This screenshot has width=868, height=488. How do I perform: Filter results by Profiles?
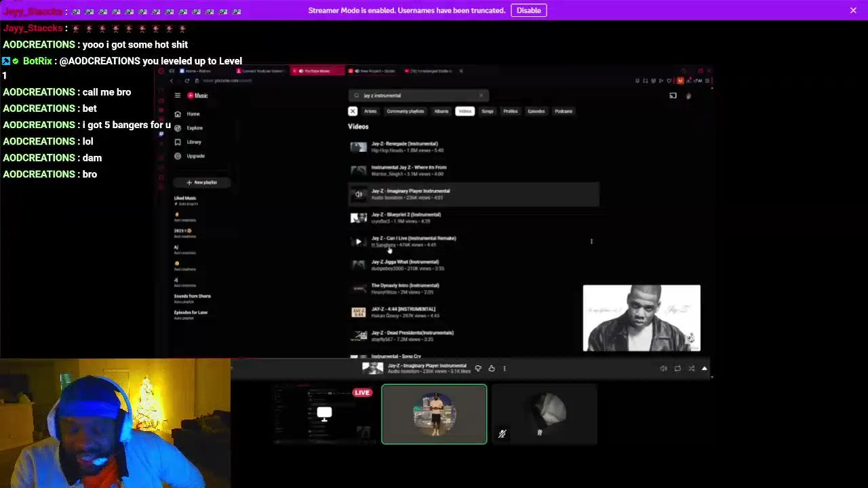click(x=511, y=111)
